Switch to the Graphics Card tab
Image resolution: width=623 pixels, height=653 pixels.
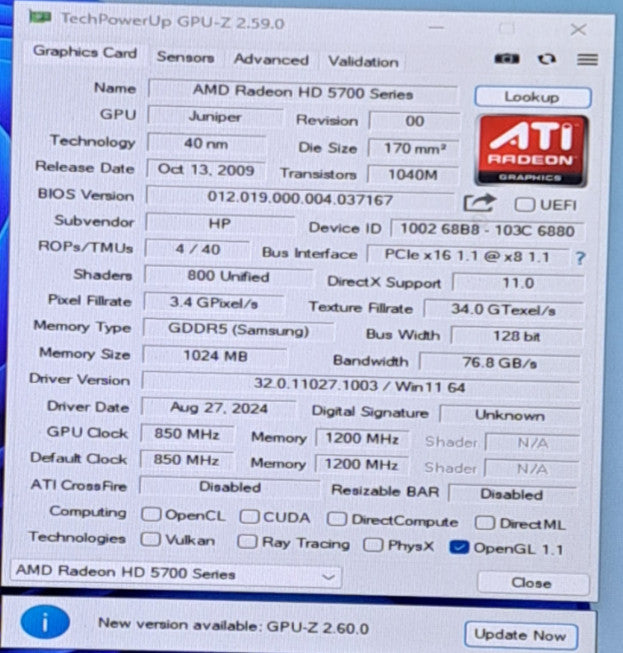(85, 52)
